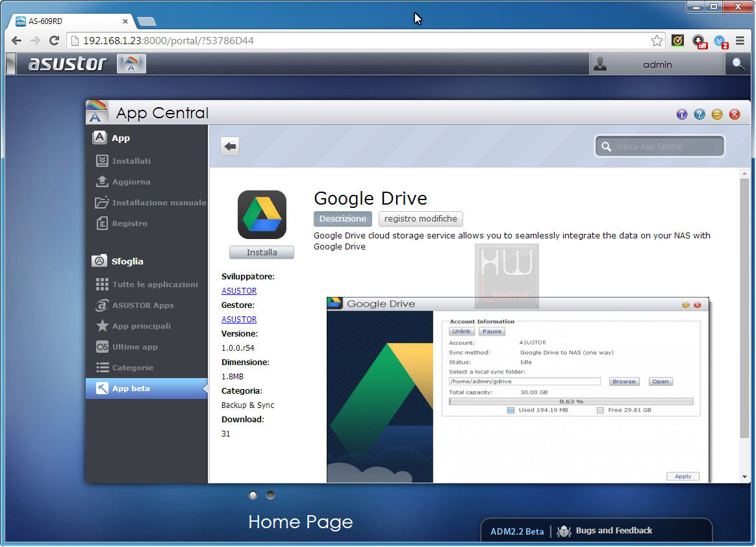
Task: Click the Google Drive screenshot preview
Action: click(518, 390)
